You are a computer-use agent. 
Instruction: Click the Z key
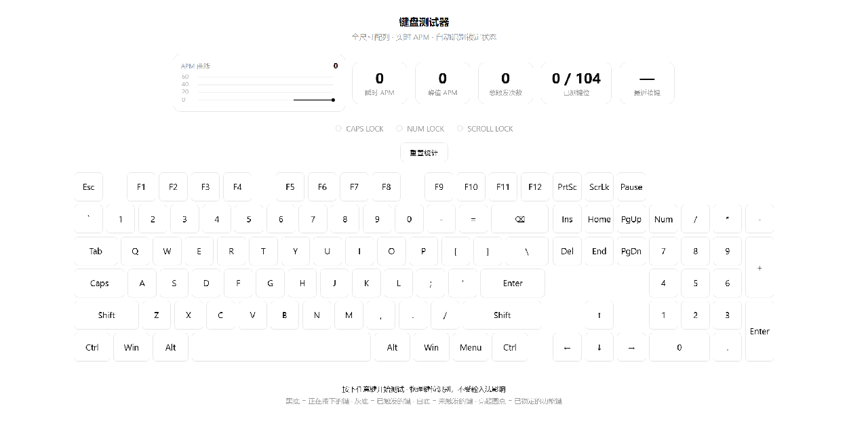(x=157, y=315)
